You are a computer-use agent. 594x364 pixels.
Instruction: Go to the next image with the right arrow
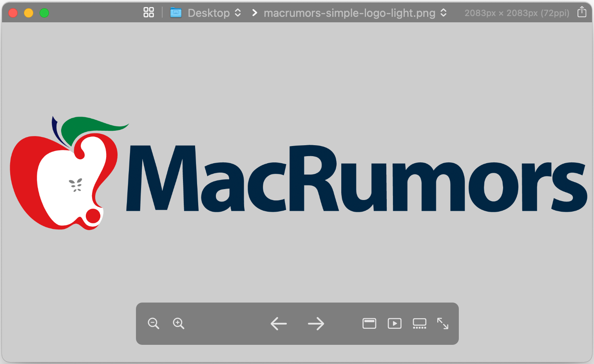316,324
